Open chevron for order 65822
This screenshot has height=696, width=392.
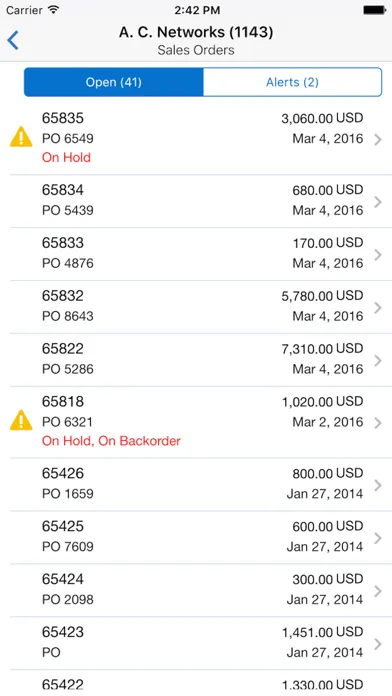378,360
